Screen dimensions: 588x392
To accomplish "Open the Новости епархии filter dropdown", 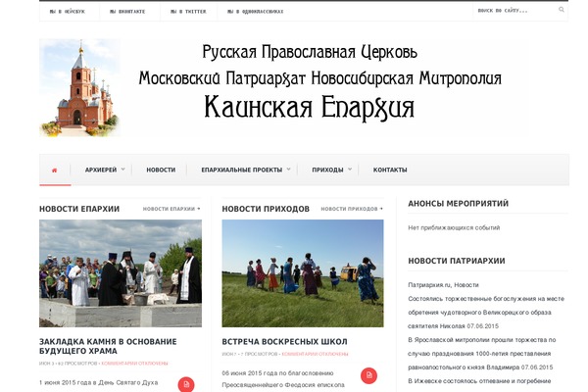I will [171, 209].
